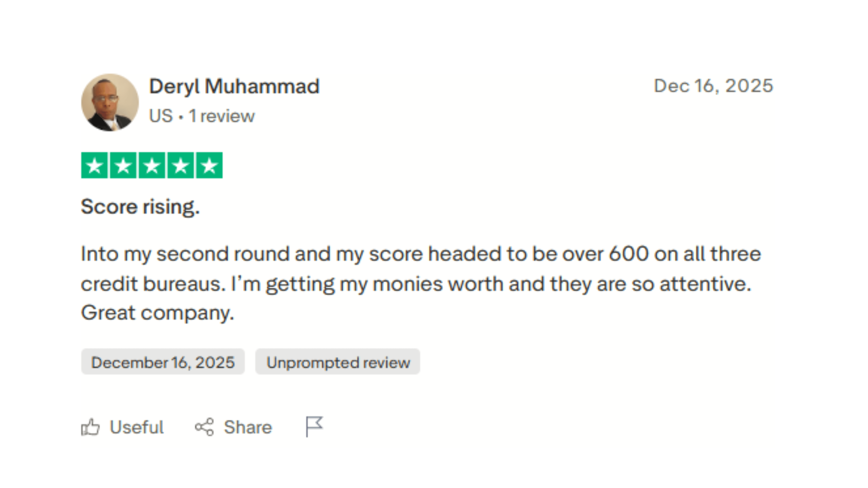Viewport: 868px width, 488px height.
Task: Click review text starting 'Into my second'
Action: (x=420, y=253)
